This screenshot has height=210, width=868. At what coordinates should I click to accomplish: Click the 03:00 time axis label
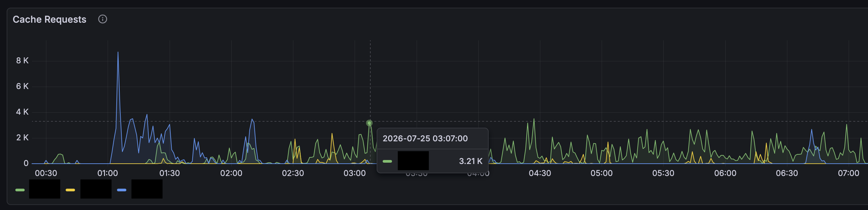pyautogui.click(x=354, y=173)
